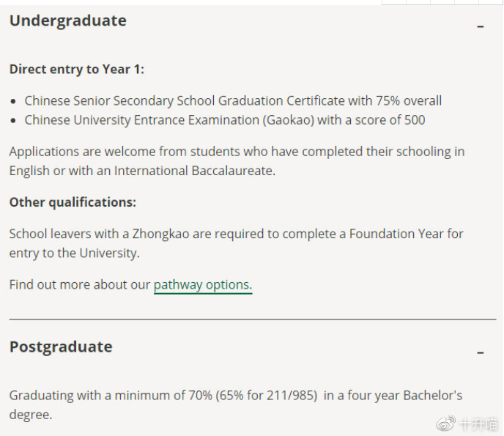Click the Gaokao score of 500 bullet
The height and width of the screenshot is (436, 504).
(x=225, y=120)
